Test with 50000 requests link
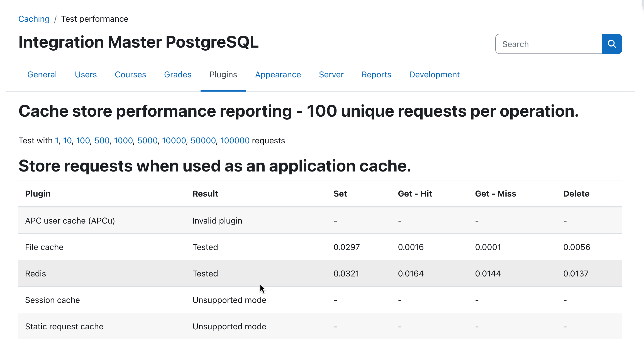The image size is (644, 348). pyautogui.click(x=203, y=141)
